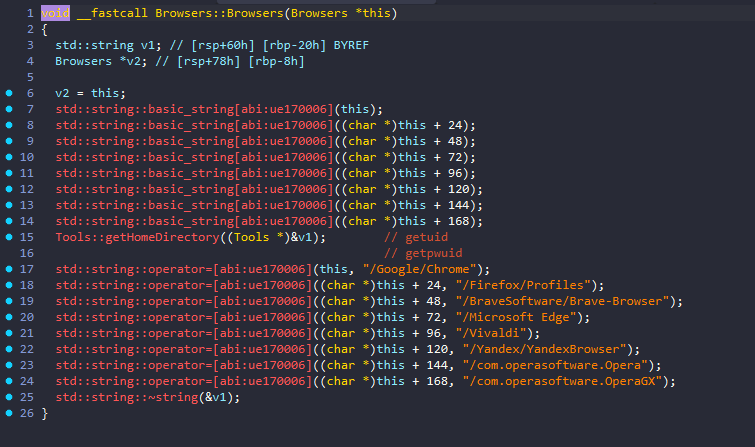Click breakpoint marker on line 7

tap(9, 109)
